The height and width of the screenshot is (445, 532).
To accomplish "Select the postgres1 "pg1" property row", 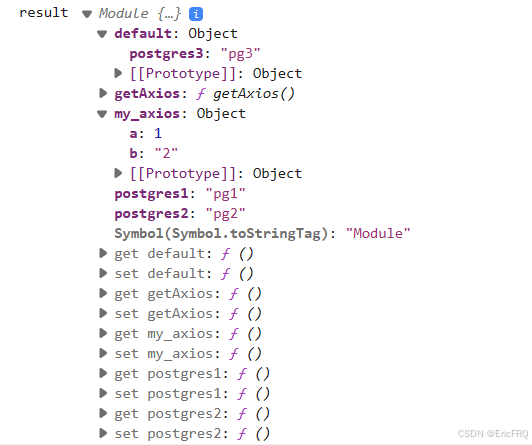I will tap(180, 194).
